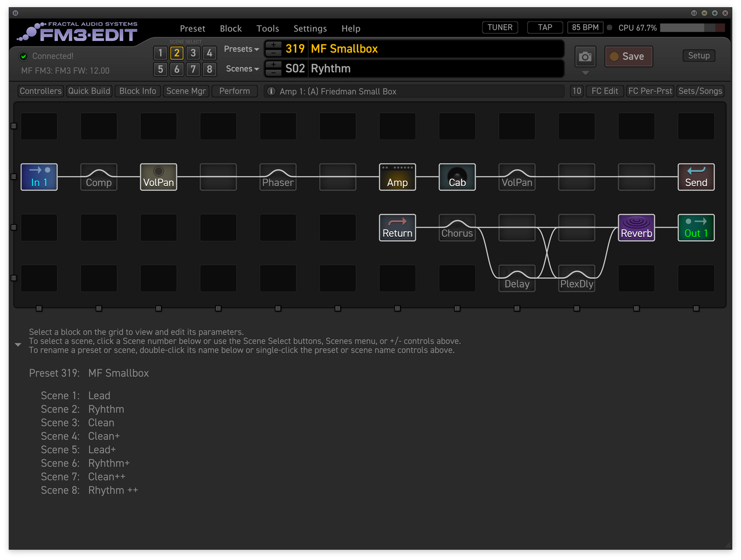Open Controllers panel

coord(41,91)
